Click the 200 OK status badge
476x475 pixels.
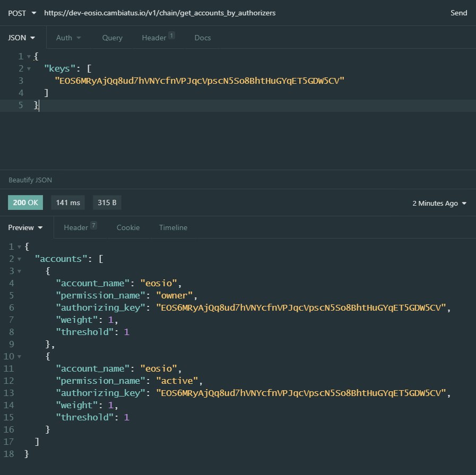point(24,203)
